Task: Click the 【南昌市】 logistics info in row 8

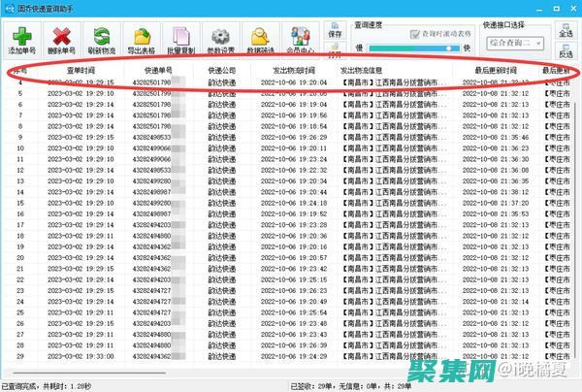Action: click(x=395, y=126)
